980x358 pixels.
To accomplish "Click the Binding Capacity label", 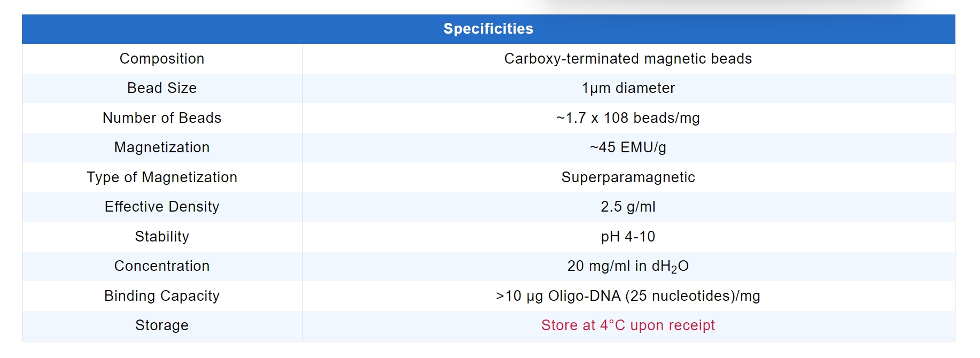I will 162,296.
